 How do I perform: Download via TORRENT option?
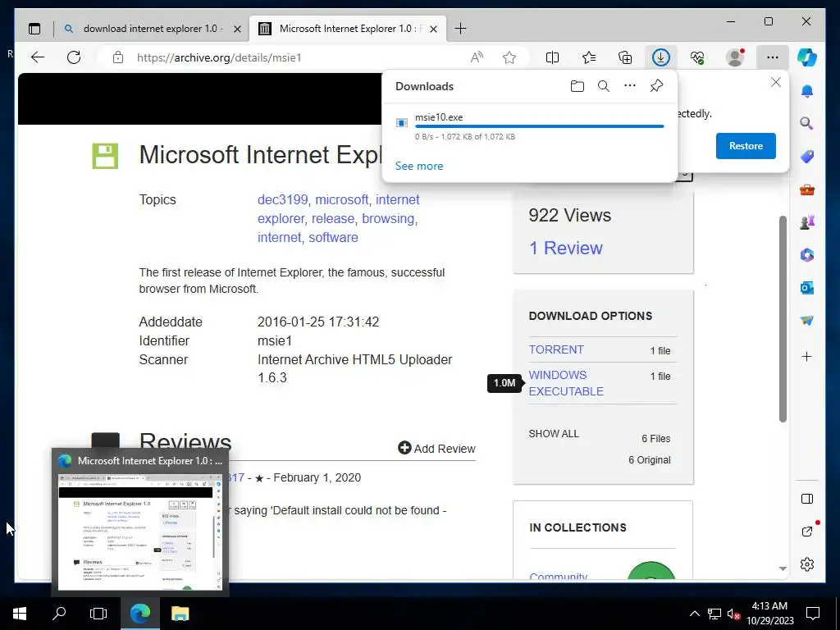[x=556, y=349]
